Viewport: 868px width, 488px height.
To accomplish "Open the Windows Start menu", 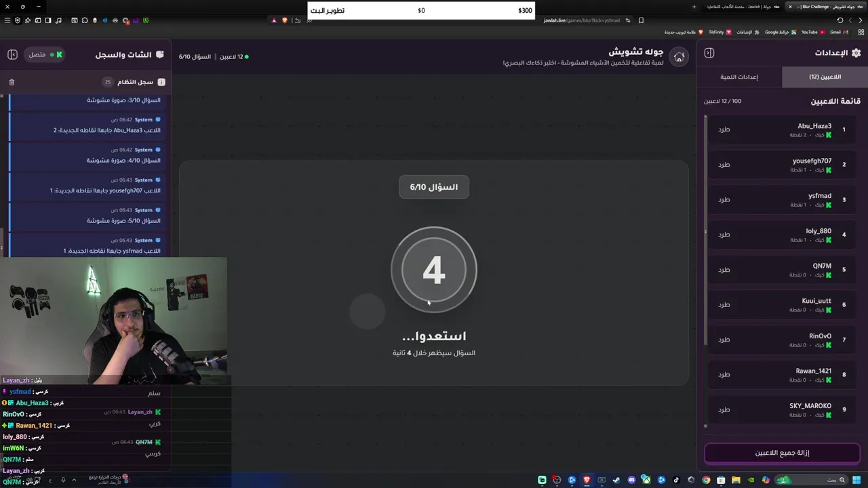I will click(x=856, y=480).
